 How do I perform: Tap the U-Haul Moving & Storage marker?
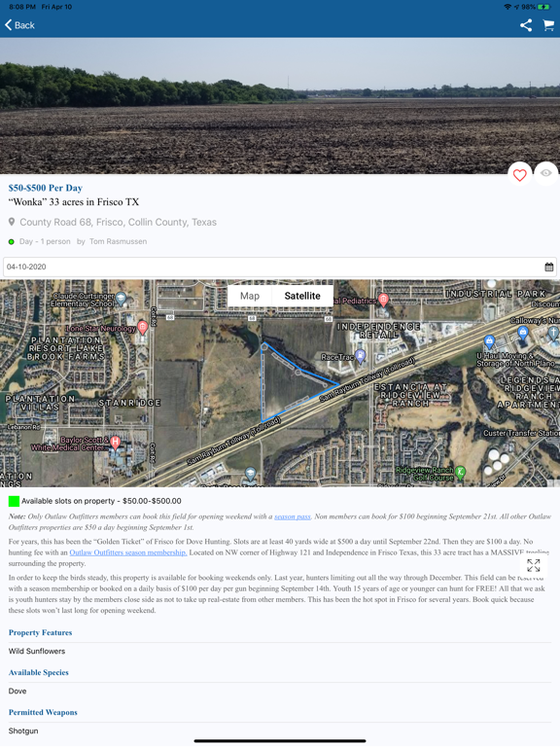pyautogui.click(x=489, y=340)
